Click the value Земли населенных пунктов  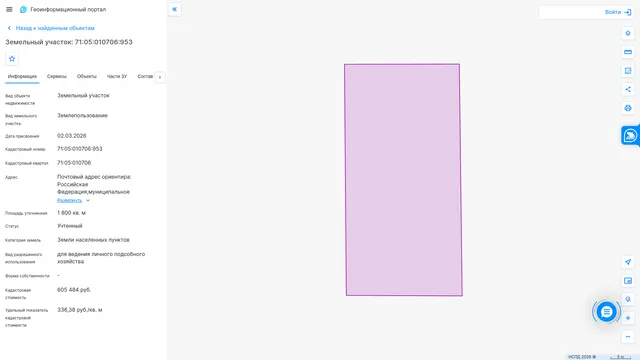point(93,240)
